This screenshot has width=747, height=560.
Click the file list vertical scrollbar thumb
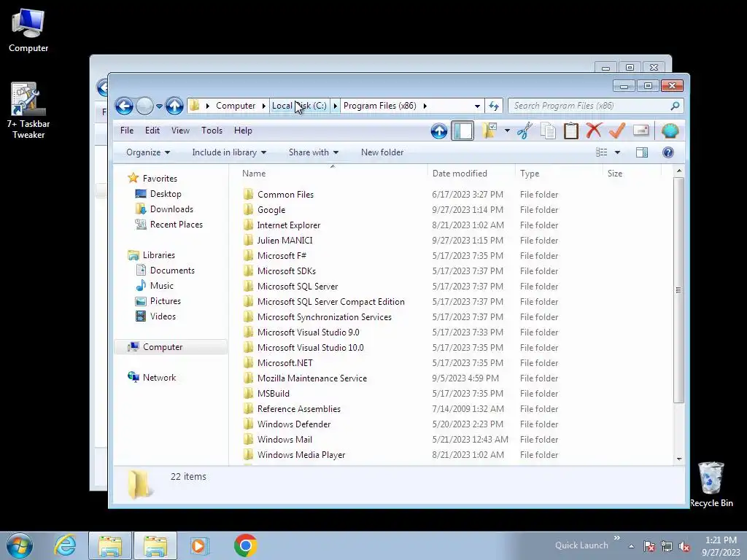click(679, 290)
